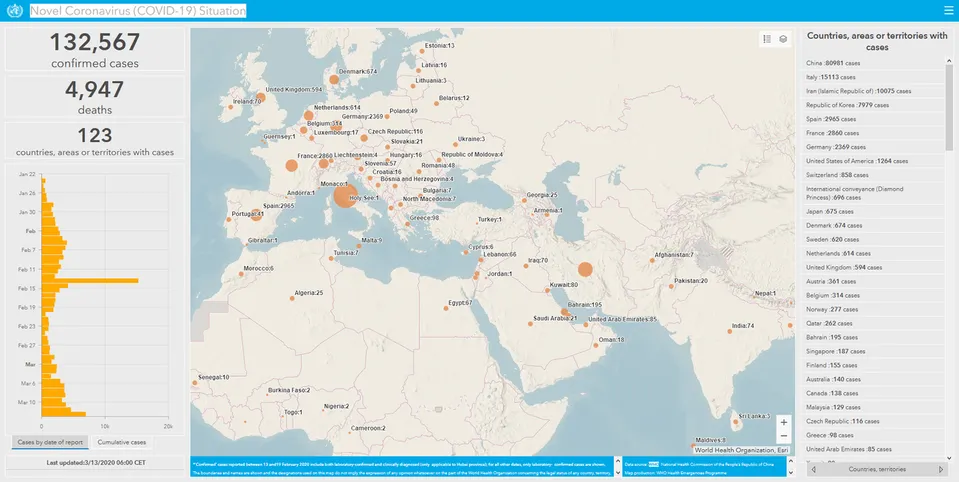Select Norway :277 cases row
This screenshot has height=482, width=959.
pos(873,310)
